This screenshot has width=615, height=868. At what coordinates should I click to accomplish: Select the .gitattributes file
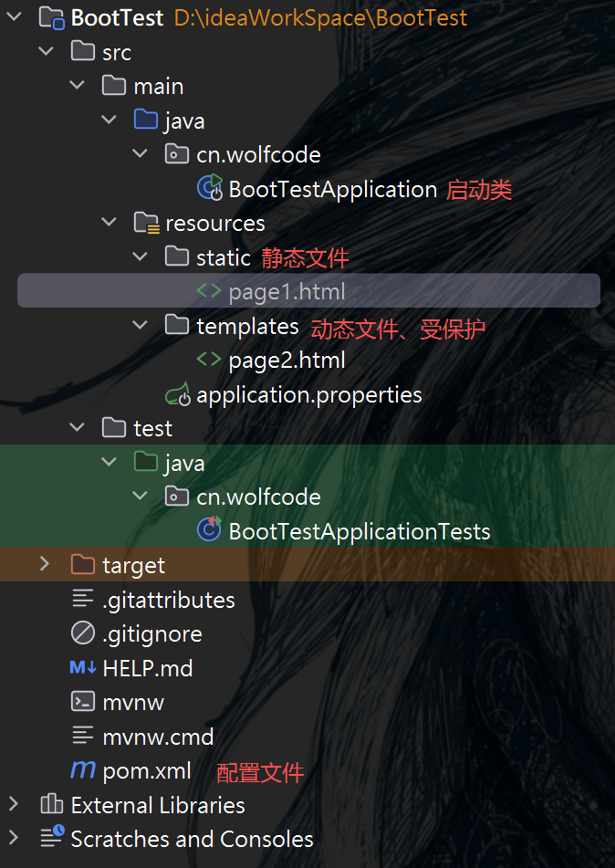coord(167,599)
